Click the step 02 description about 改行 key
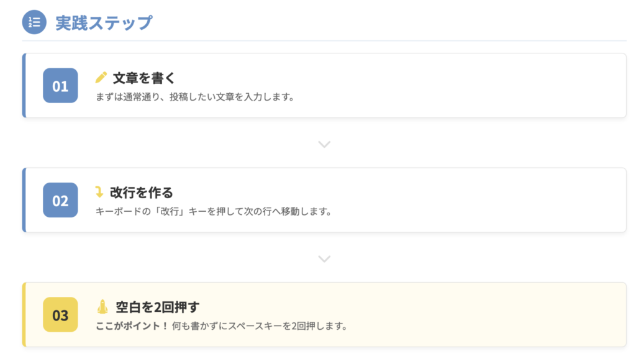Image resolution: width=636 pixels, height=364 pixels. pos(214,211)
